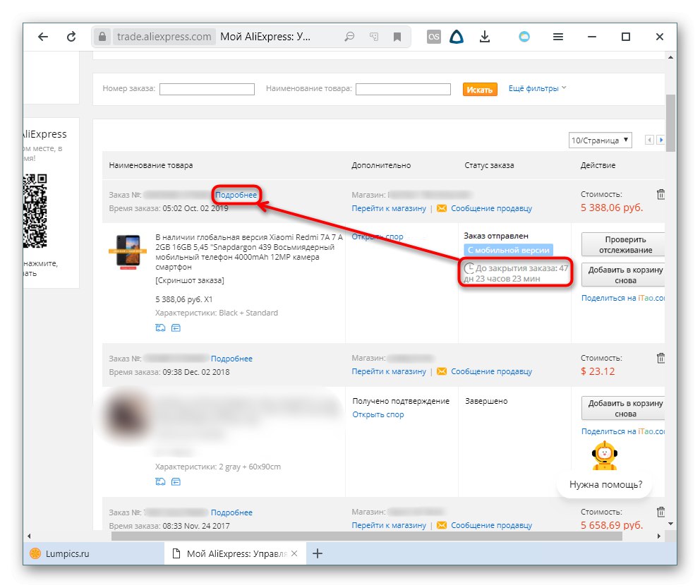Click Проверить отслеживание button
The height and width of the screenshot is (588, 700).
(x=624, y=245)
